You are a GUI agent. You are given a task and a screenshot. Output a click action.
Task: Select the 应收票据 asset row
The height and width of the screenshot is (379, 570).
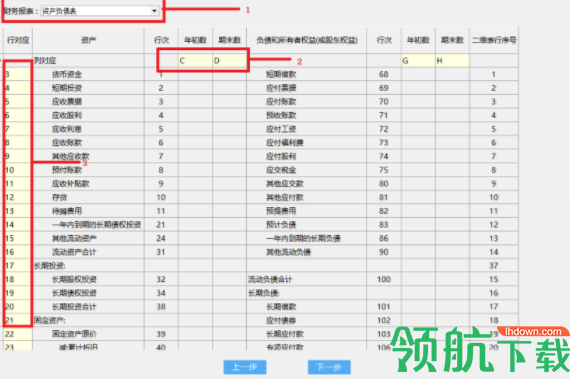(67, 102)
